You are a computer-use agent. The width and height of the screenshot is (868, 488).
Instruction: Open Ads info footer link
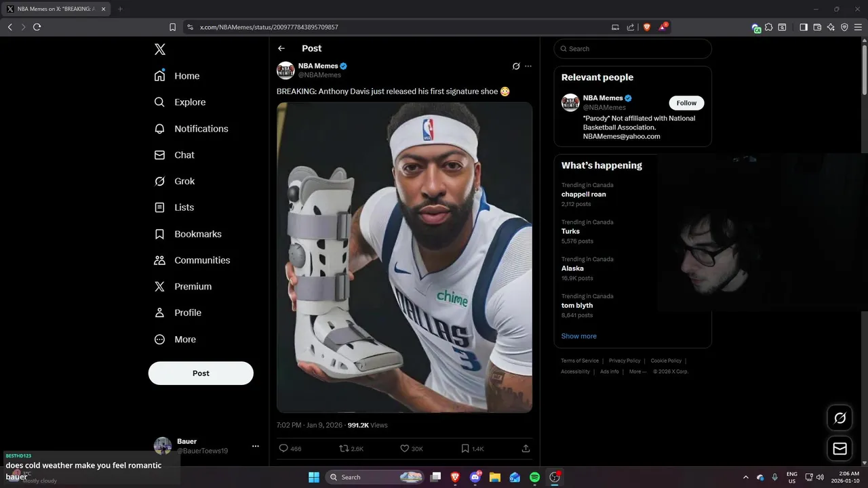[x=610, y=371]
